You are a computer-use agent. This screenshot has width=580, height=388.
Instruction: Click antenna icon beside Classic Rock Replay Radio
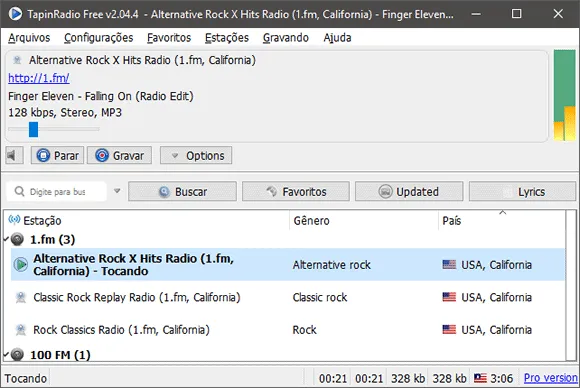pyautogui.click(x=21, y=297)
